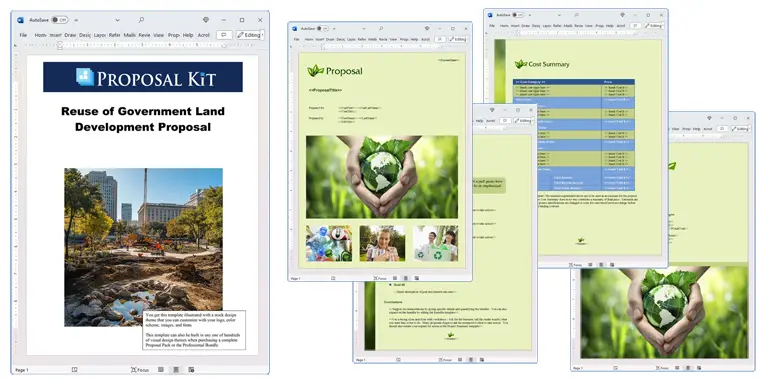Expand Customize Quick Access Toolbar in the Proposal cover window
Screen dimensions: 760x380
(x=334, y=29)
